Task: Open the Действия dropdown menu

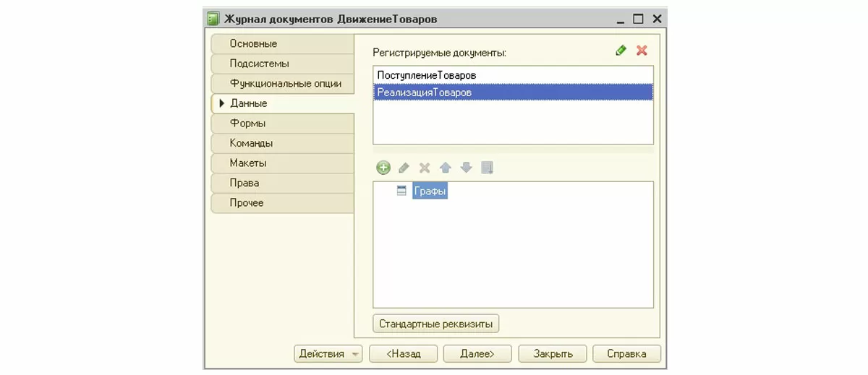Action: point(328,354)
